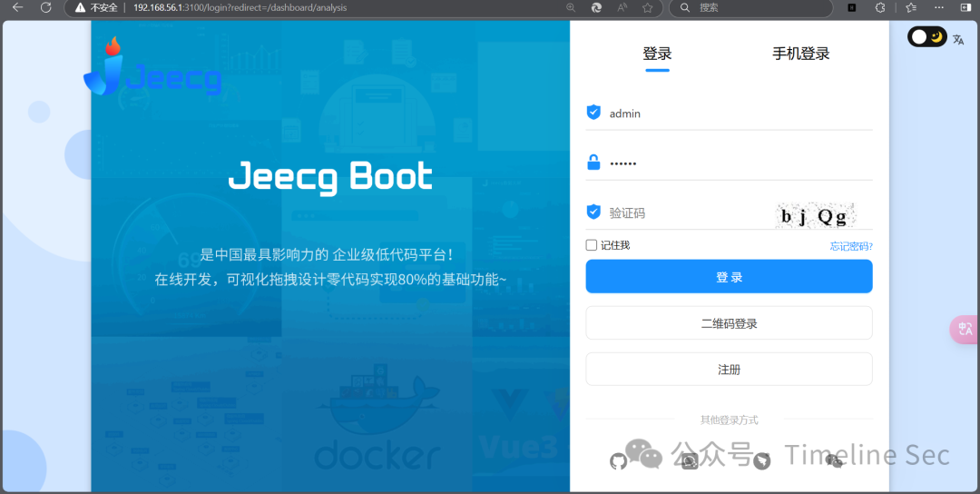Sign in with the DingTalk icon
The image size is (980, 494).
(x=762, y=461)
